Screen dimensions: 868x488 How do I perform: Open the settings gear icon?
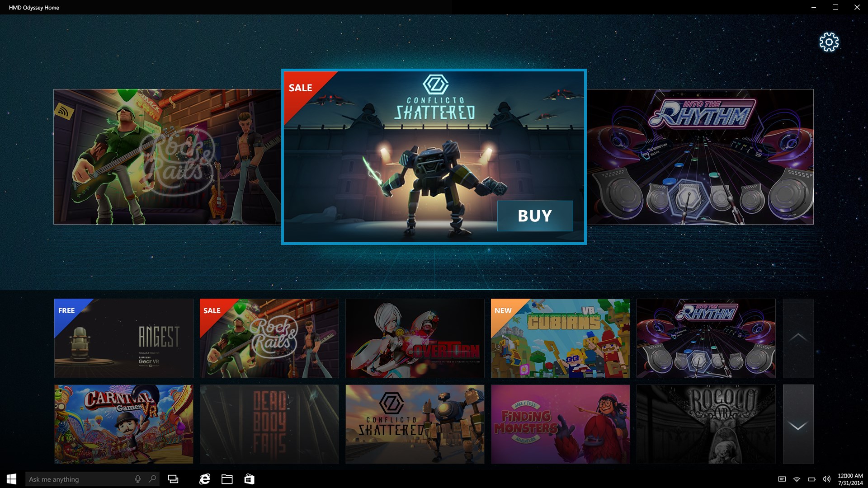(829, 42)
